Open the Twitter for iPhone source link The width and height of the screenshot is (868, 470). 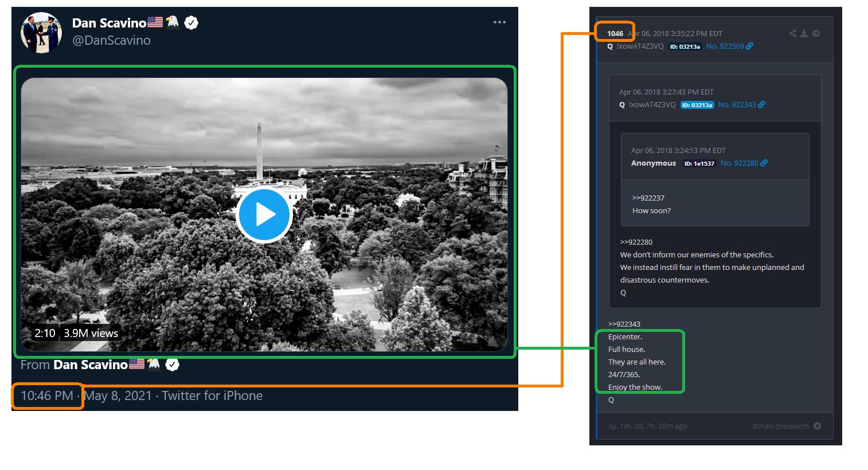point(212,395)
